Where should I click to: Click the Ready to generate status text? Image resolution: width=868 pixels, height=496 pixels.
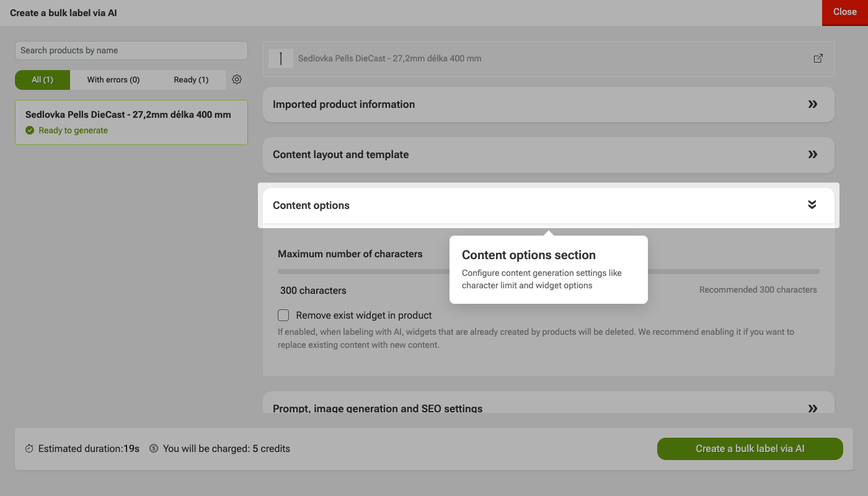tap(73, 130)
